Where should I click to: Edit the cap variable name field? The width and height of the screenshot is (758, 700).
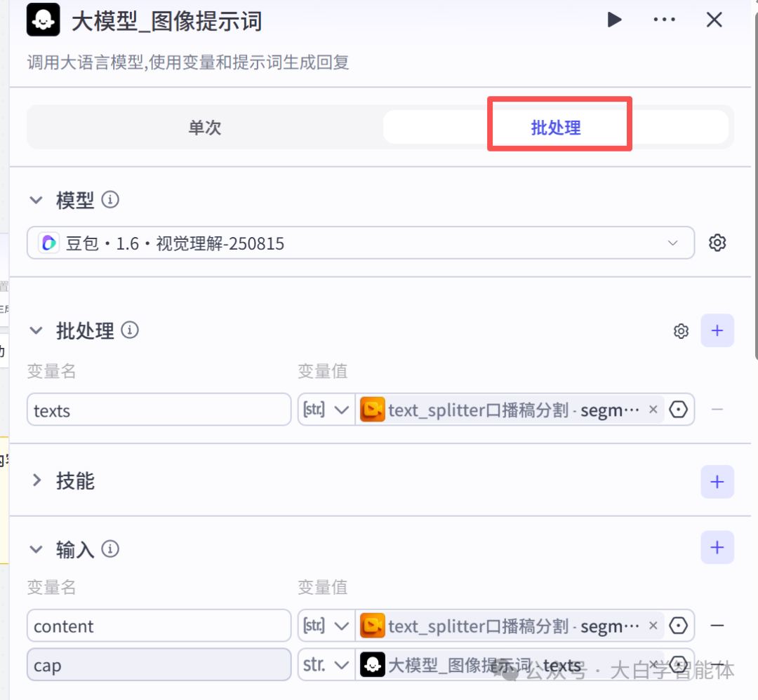tap(159, 665)
